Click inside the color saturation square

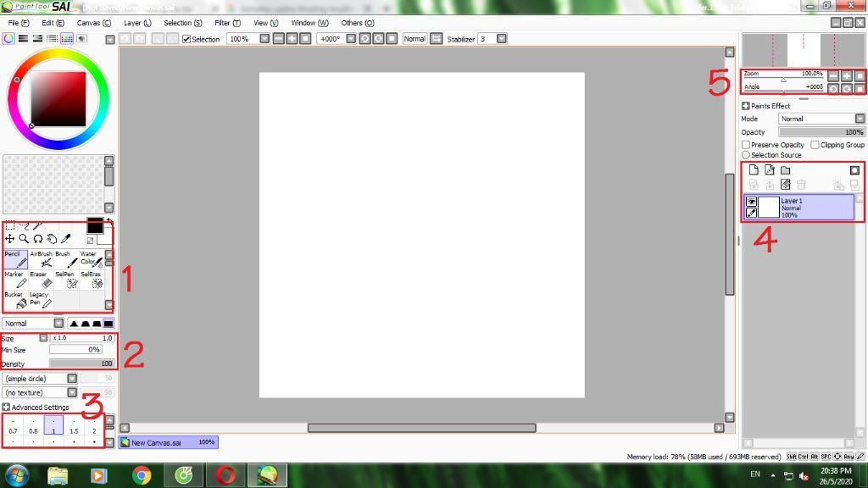tap(58, 99)
